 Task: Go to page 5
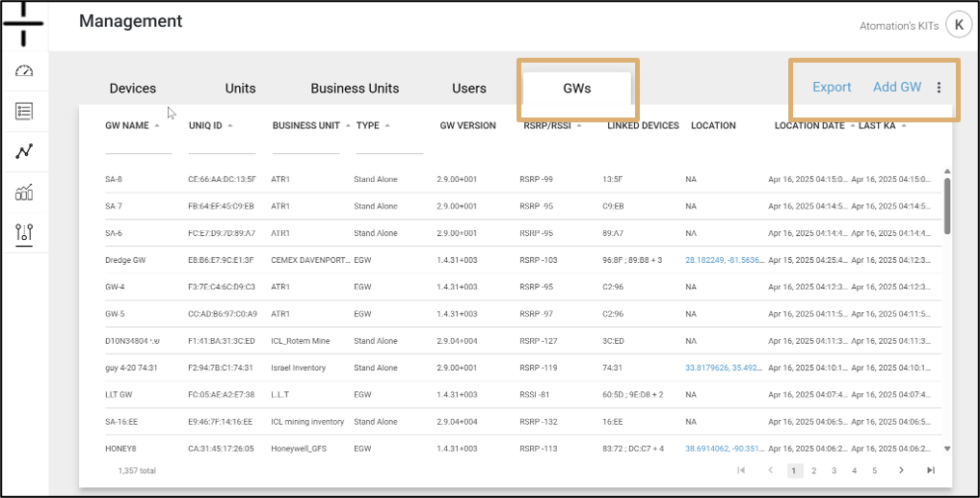tap(874, 471)
